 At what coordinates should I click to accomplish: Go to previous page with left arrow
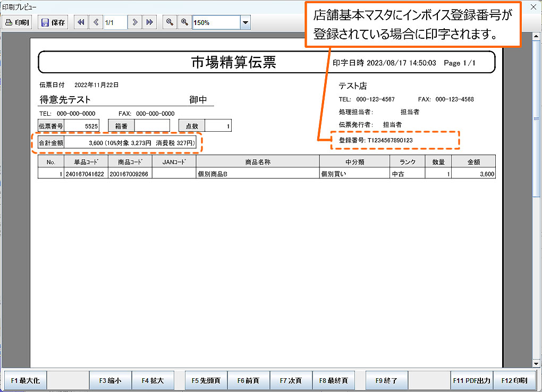[96, 23]
